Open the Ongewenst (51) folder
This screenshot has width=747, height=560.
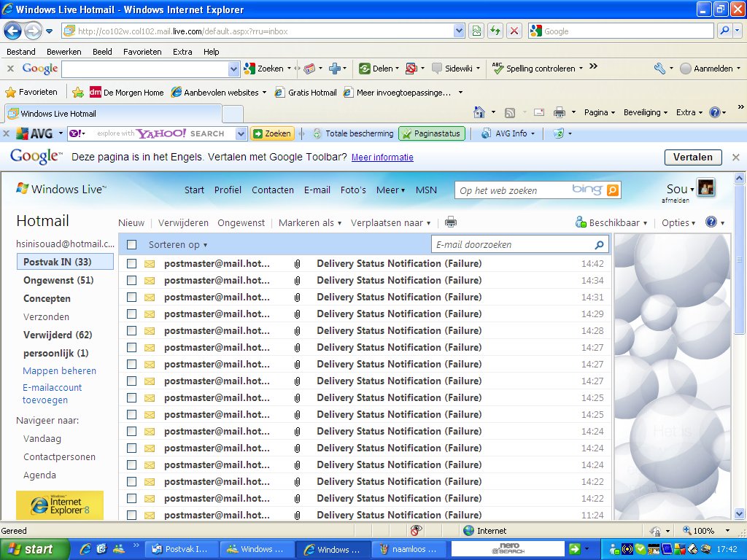click(58, 280)
